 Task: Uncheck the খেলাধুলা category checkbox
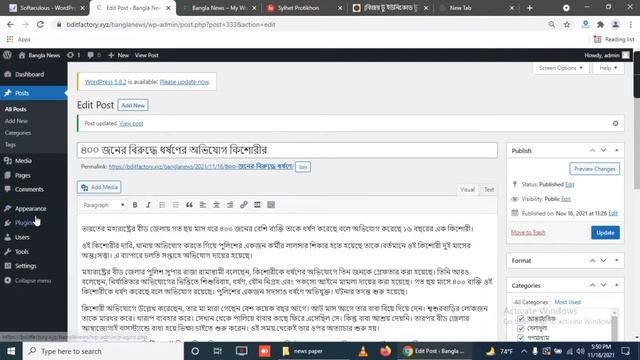520,328
